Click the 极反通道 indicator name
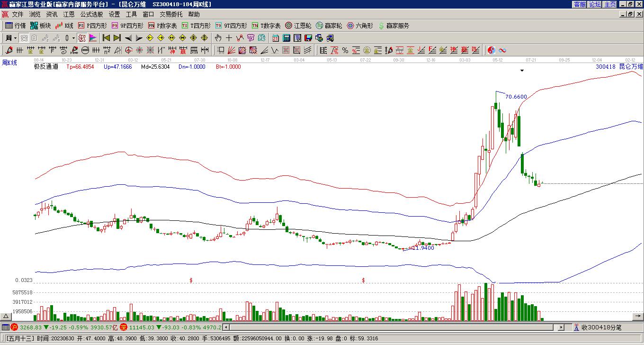The height and width of the screenshot is (345, 644). tap(46, 67)
